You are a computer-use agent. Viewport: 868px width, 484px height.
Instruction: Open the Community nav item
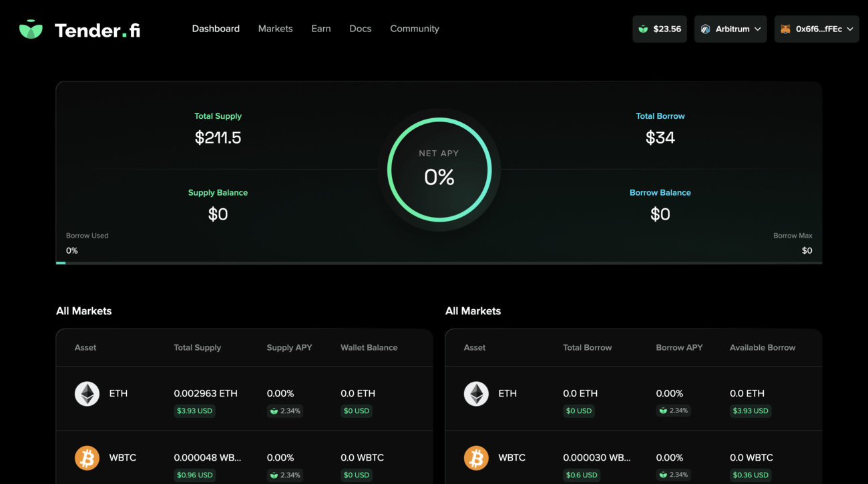coord(415,29)
